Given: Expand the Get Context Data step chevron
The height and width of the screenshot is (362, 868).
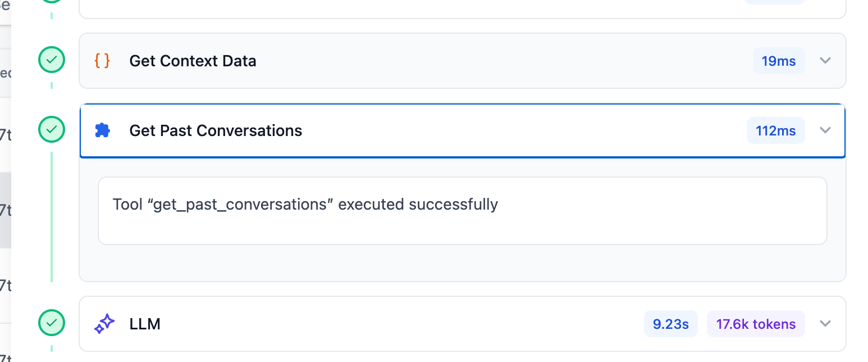Looking at the screenshot, I should tap(825, 61).
